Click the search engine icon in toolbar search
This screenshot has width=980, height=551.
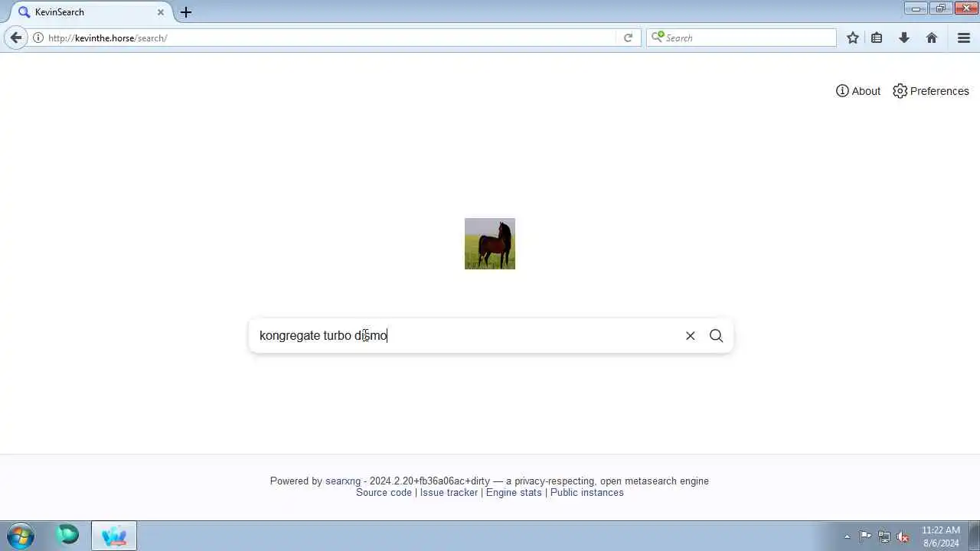(x=657, y=37)
